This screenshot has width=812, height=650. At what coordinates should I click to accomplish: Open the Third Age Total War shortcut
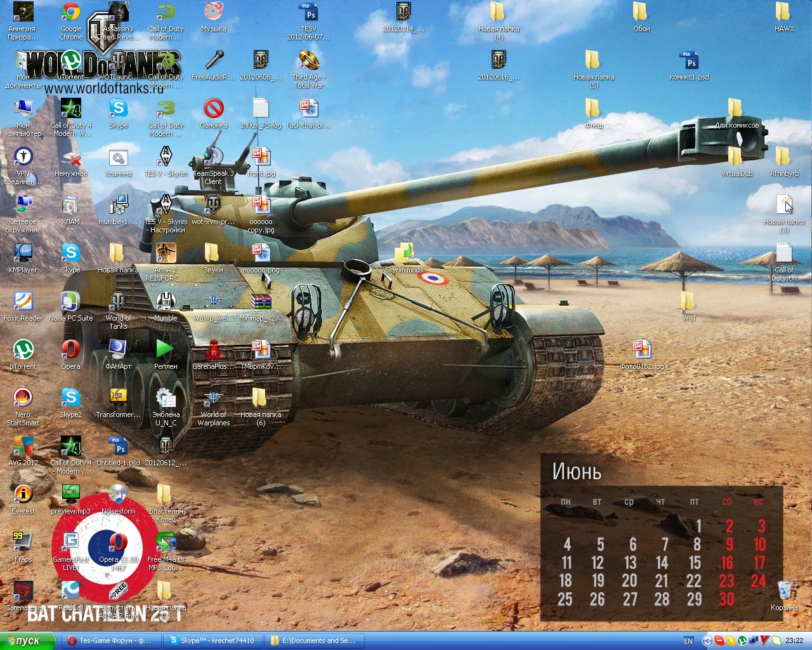click(308, 62)
